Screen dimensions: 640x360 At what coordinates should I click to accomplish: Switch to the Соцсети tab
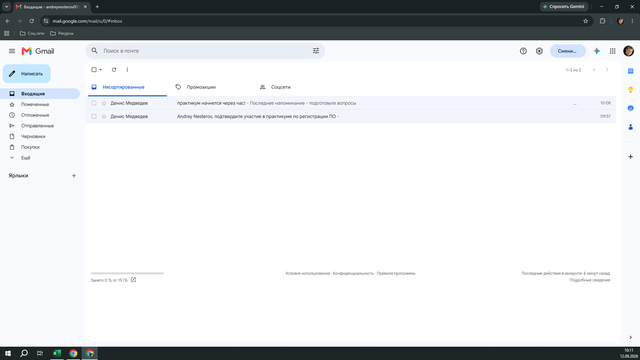[280, 87]
